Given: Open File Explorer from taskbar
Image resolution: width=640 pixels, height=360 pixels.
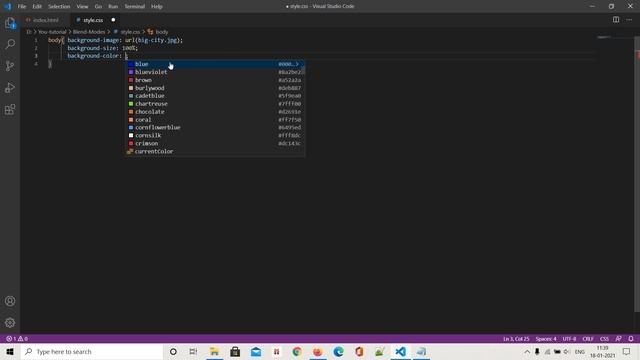Looking at the screenshot, I should click(x=214, y=351).
